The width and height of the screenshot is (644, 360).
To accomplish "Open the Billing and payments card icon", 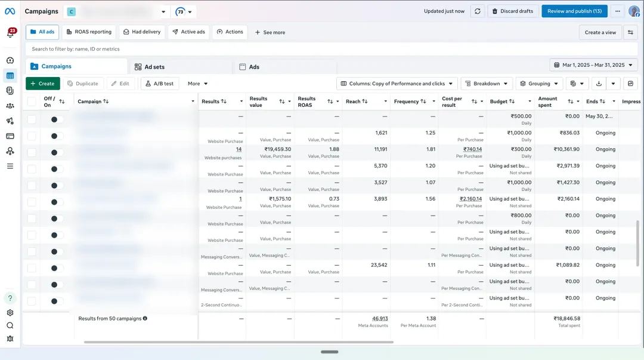I will coord(10,136).
